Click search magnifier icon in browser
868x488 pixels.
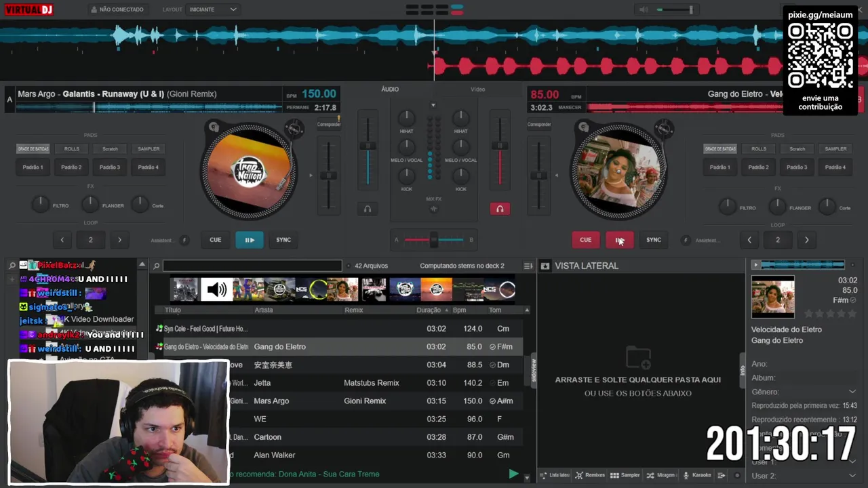156,266
